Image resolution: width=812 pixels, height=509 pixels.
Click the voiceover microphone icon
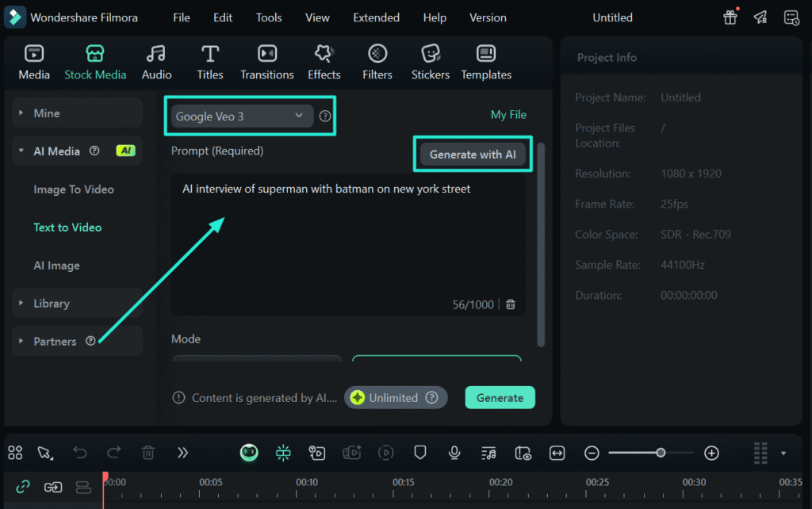454,453
